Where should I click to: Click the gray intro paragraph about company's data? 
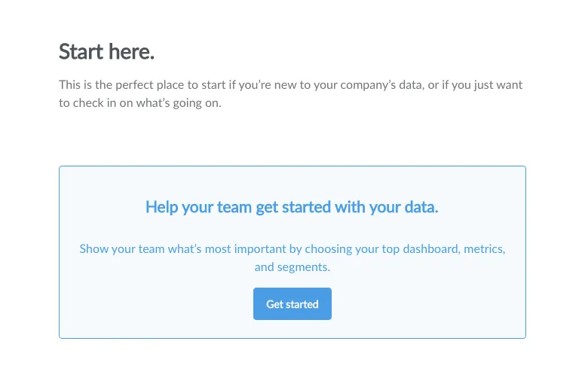[291, 93]
